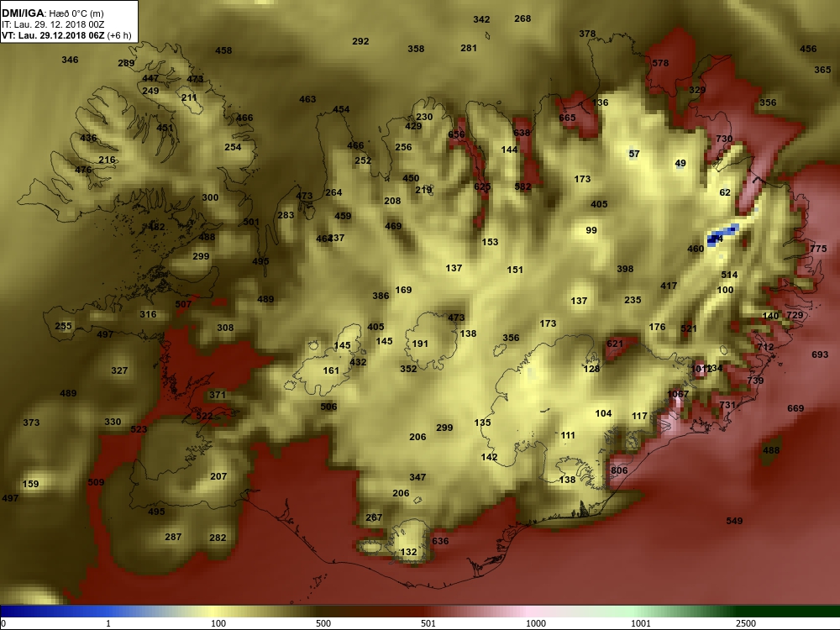Select the offshore value 549
The image size is (840, 630).
734,521
